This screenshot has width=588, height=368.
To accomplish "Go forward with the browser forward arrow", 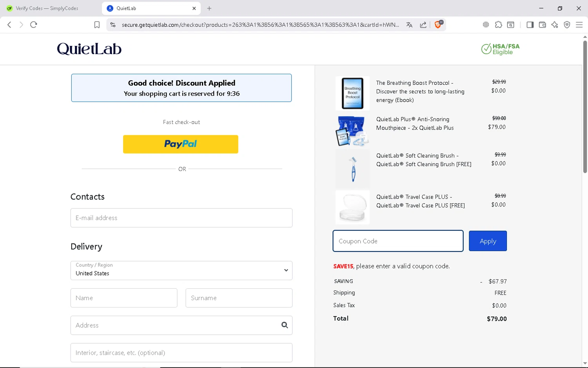I will [x=21, y=25].
